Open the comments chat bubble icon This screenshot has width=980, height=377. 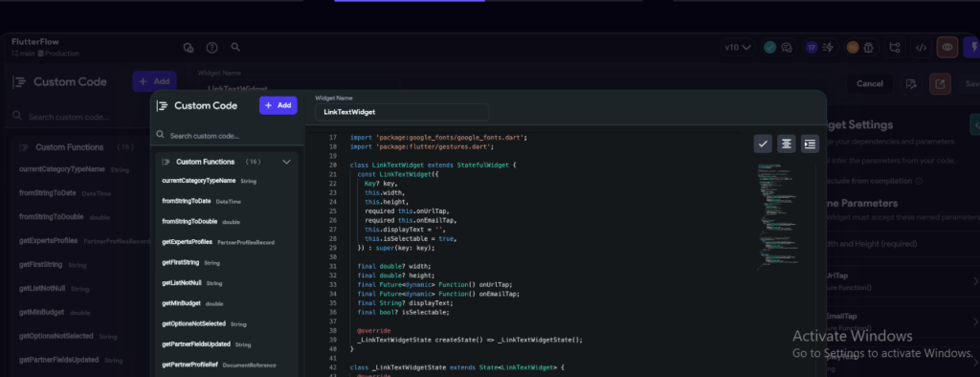coord(787,48)
